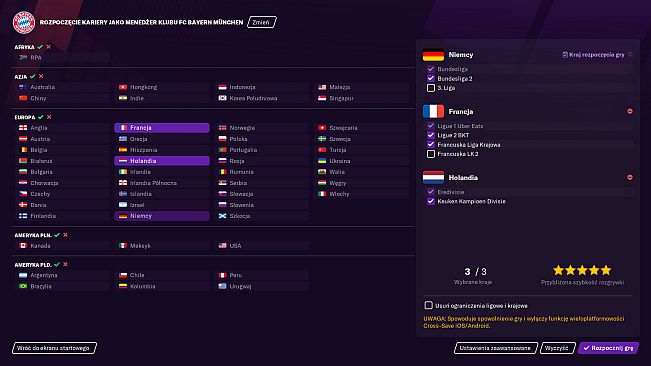The width and height of the screenshot is (651, 366).
Task: Toggle Keuken Kampioen Divisie checkbox
Action: point(431,201)
